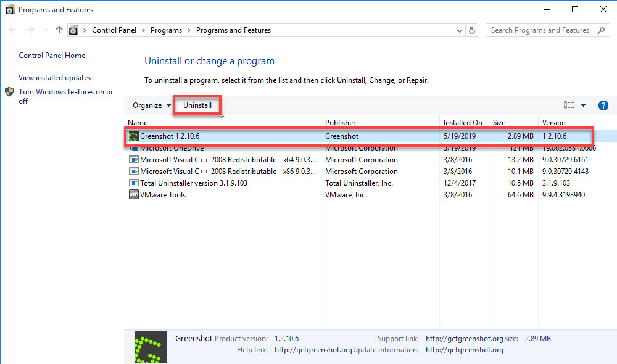Select Programs in the breadcrumb path
617x364 pixels.
coord(166,30)
